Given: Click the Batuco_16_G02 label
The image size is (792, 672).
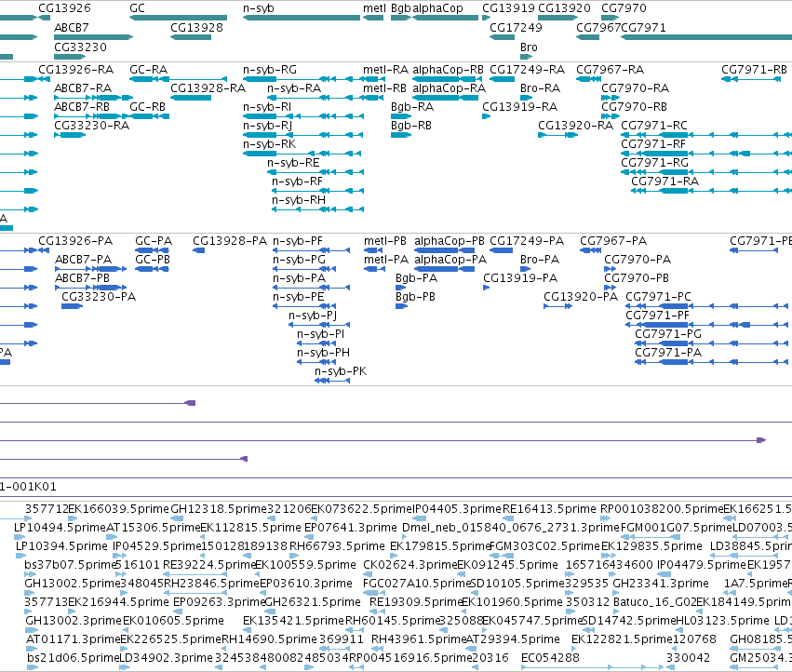Looking at the screenshot, I should click(x=654, y=602).
